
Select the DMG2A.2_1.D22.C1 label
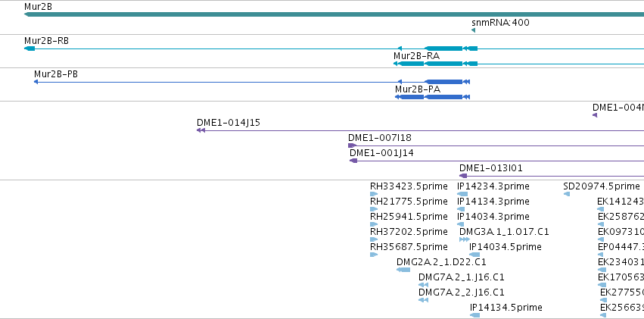441,262
